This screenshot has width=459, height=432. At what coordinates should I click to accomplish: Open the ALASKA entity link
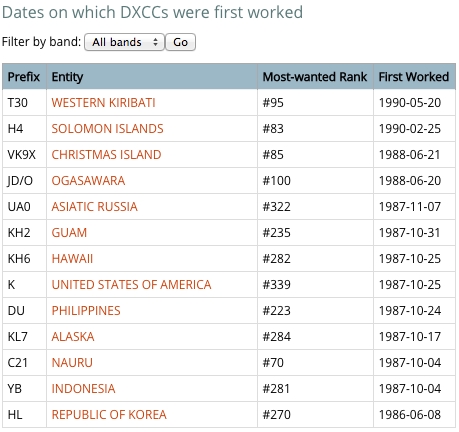(73, 337)
